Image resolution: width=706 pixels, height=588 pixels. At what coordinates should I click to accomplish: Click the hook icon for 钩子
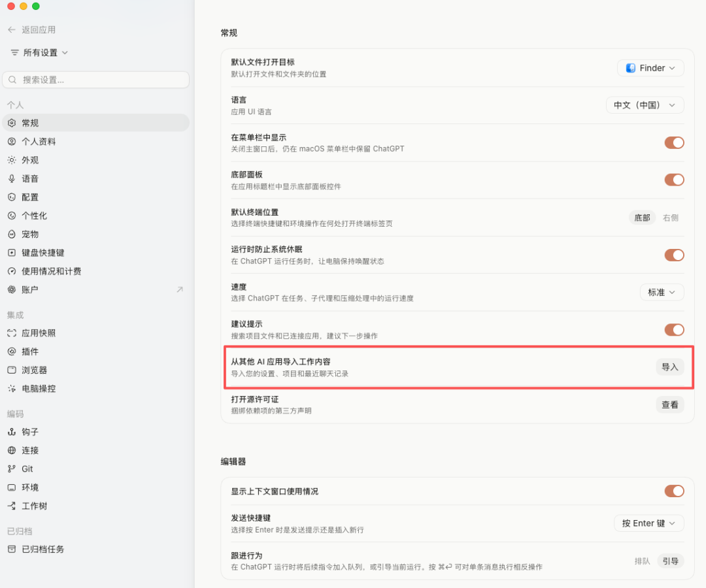(12, 432)
